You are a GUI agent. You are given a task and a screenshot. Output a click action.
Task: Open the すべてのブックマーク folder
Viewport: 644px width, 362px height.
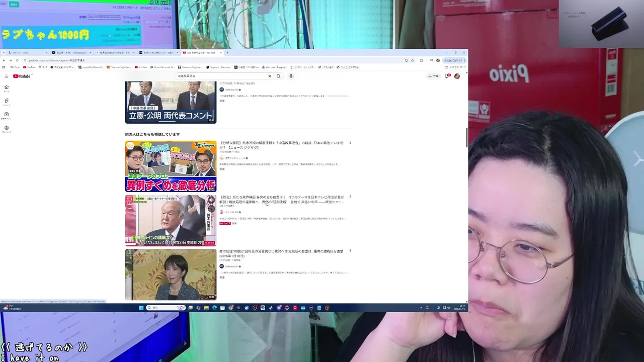[x=456, y=67]
